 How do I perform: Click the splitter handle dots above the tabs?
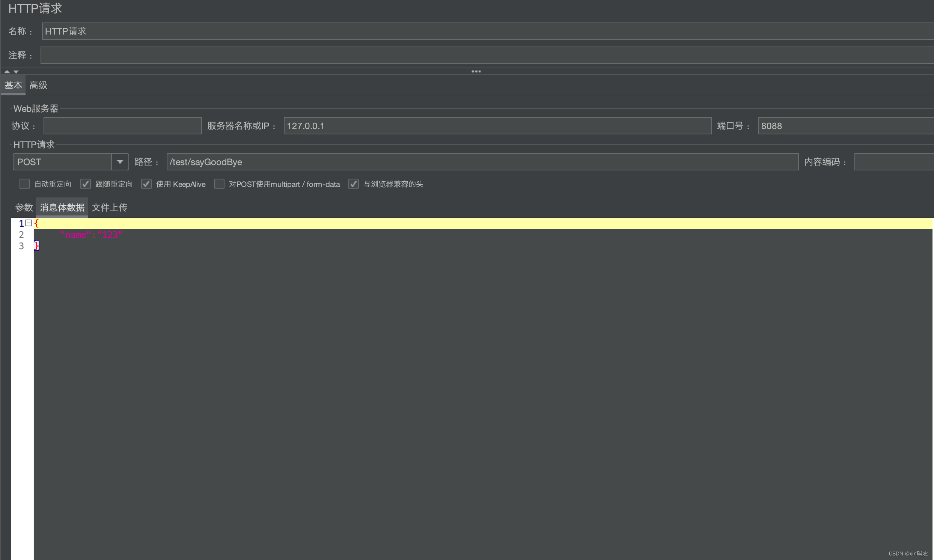(476, 71)
